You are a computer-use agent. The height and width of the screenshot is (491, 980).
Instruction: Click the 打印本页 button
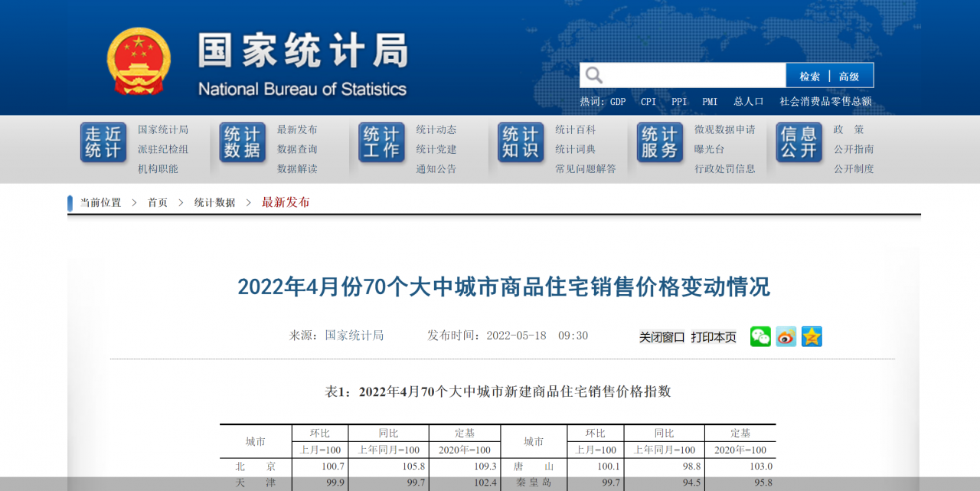714,337
